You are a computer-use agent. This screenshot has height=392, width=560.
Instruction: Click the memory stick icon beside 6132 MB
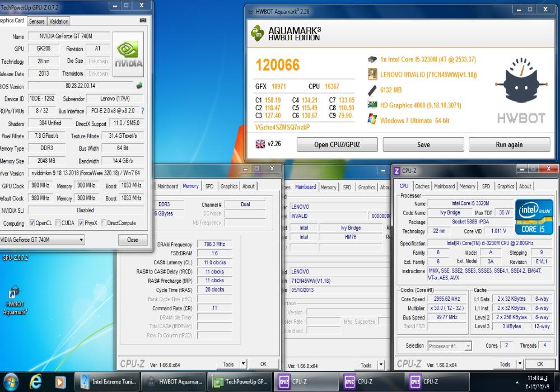click(372, 90)
